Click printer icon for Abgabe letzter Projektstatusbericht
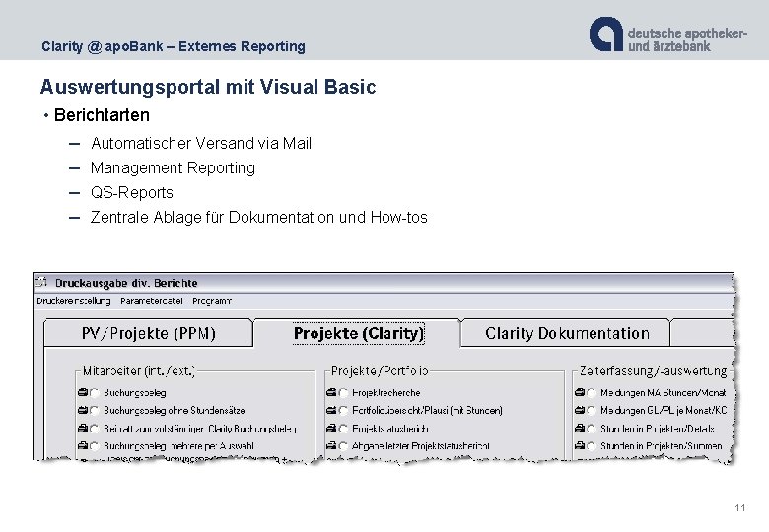This screenshot has height=532, width=769. [331, 445]
